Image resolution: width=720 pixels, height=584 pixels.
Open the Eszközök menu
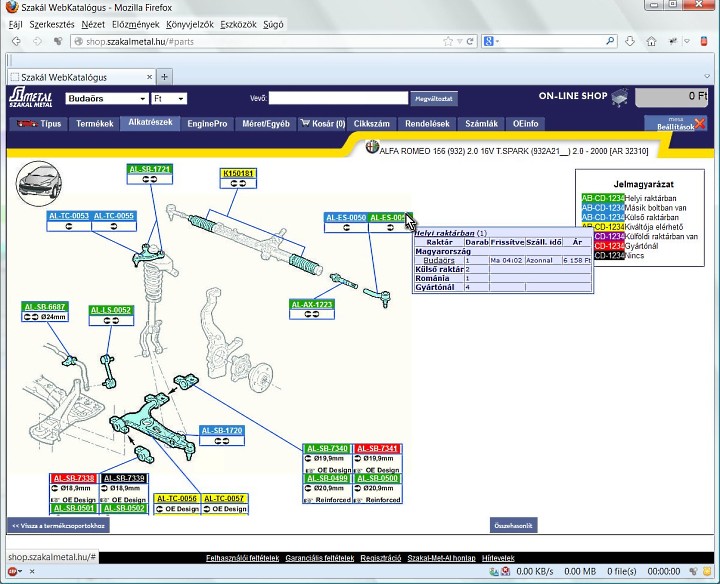click(x=238, y=24)
